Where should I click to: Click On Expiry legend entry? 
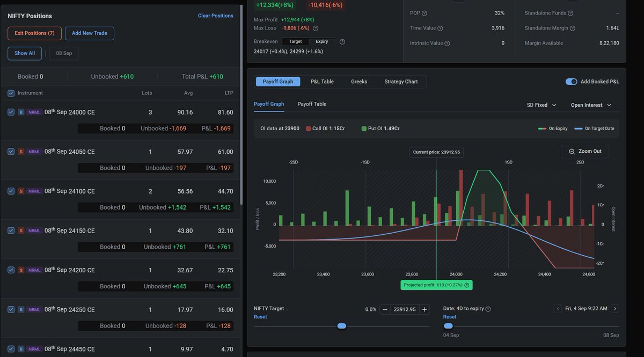tap(552, 129)
